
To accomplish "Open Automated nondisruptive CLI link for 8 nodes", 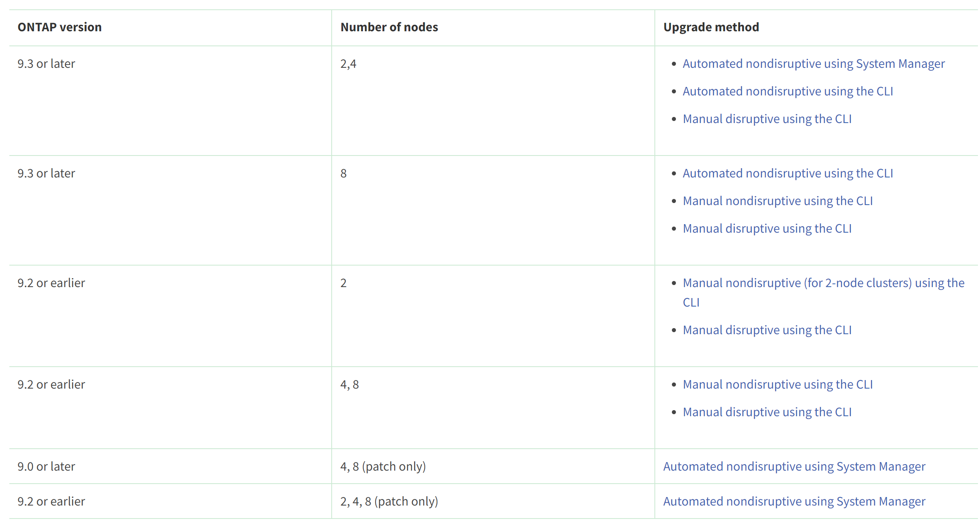I will [x=788, y=173].
